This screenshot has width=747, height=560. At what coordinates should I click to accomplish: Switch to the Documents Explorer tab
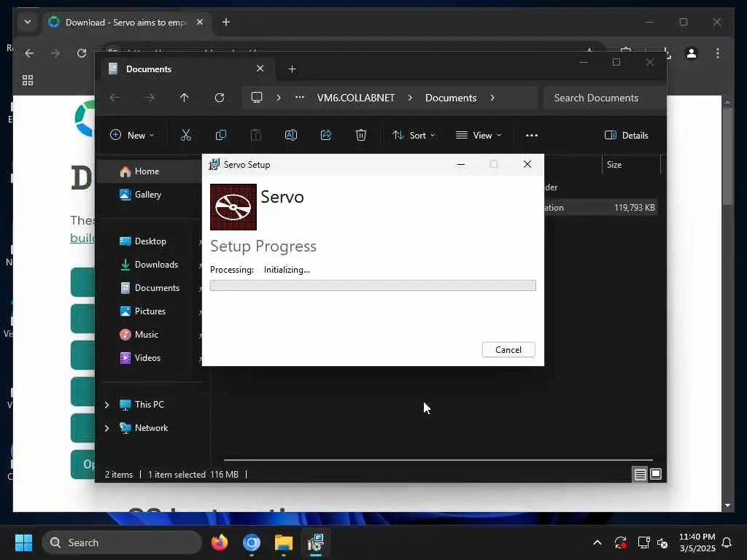[x=186, y=69]
